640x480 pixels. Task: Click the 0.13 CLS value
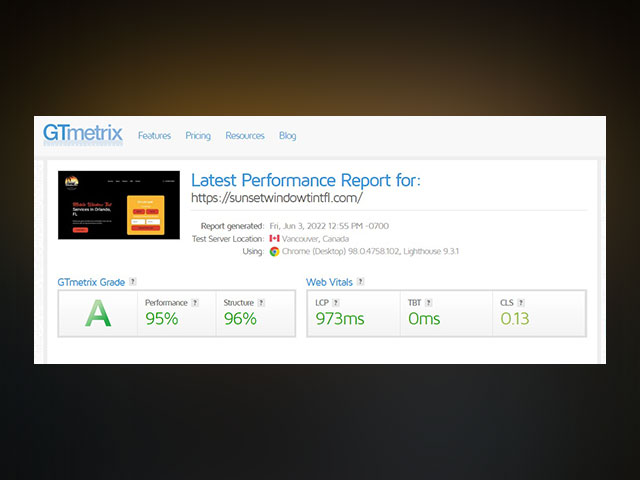515,319
